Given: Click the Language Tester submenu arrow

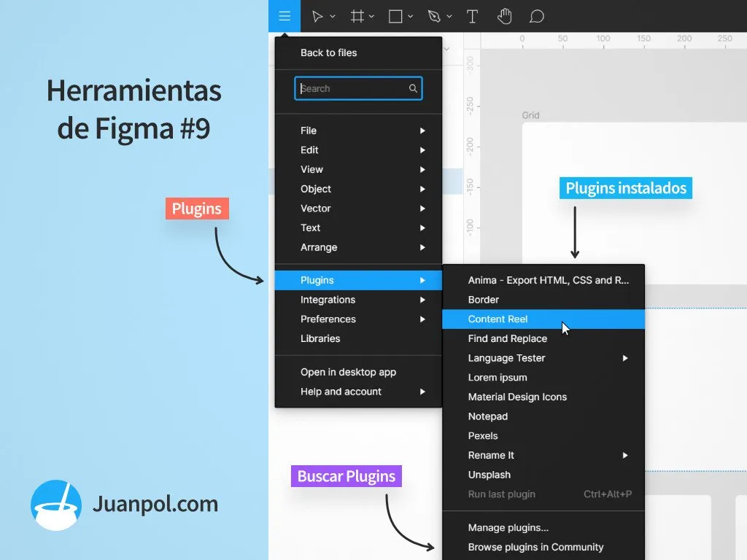Looking at the screenshot, I should (625, 358).
